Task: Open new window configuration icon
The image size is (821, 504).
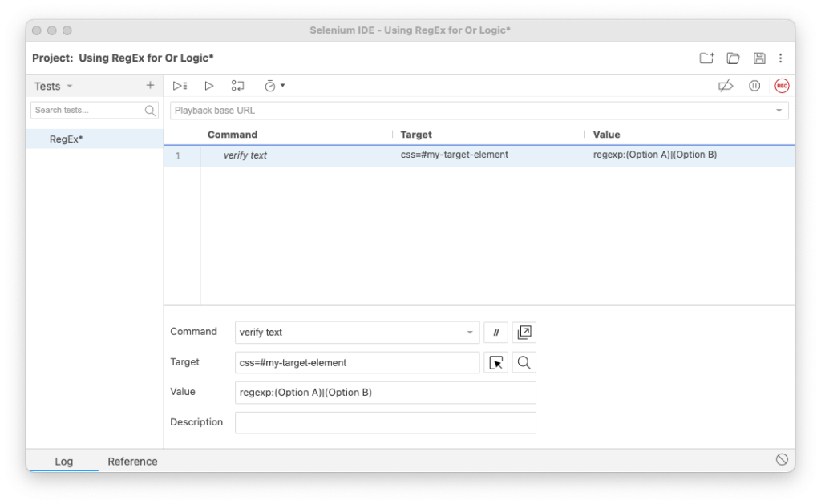Action: pyautogui.click(x=524, y=333)
